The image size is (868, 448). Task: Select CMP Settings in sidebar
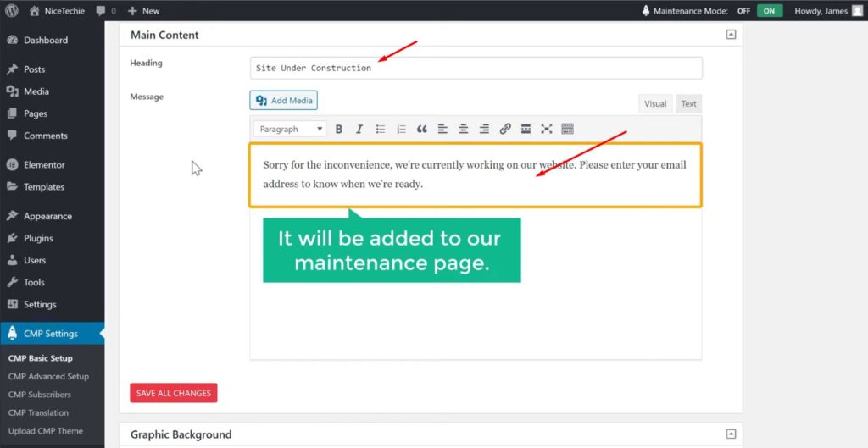[52, 334]
